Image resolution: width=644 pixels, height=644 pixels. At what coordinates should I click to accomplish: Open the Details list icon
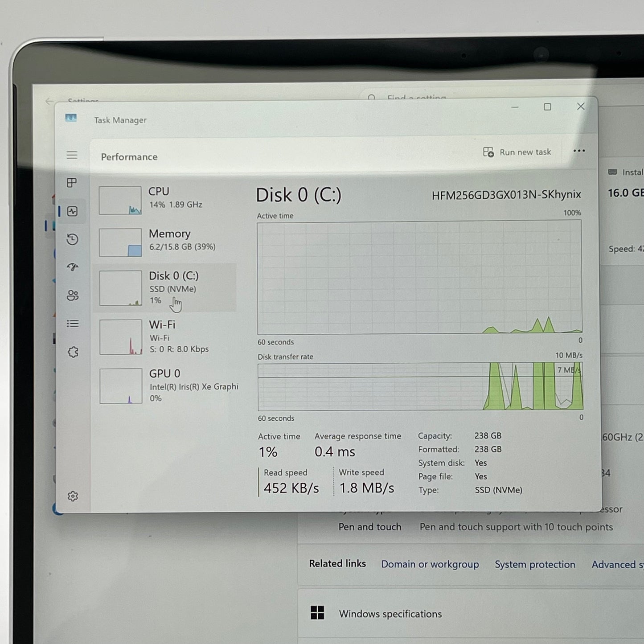point(73,324)
